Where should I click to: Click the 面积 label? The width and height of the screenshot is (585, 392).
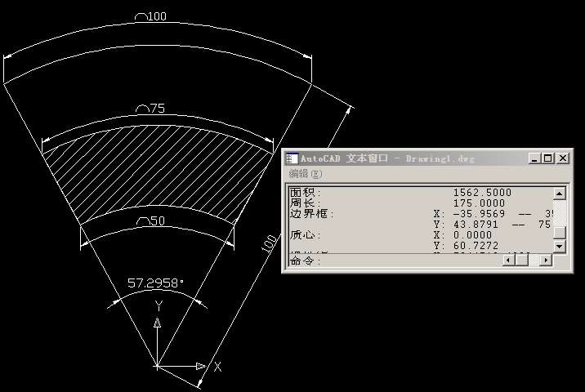(x=305, y=193)
